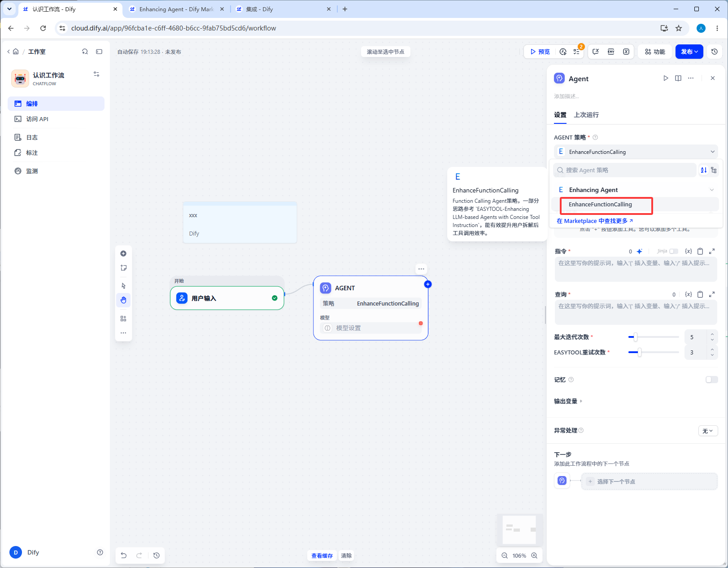Open the 认识工作流 app settings icon in sidebar

click(96, 74)
